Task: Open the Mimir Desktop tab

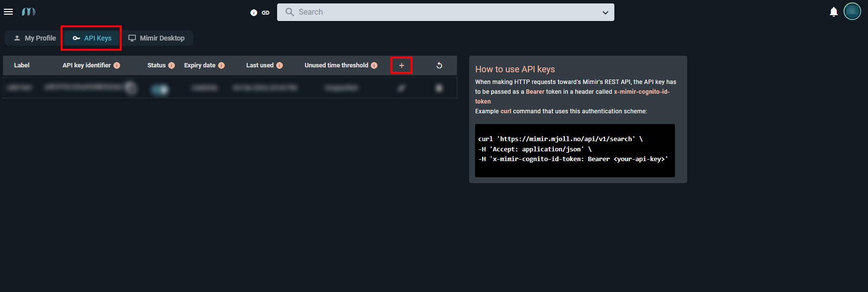Action: pyautogui.click(x=156, y=38)
